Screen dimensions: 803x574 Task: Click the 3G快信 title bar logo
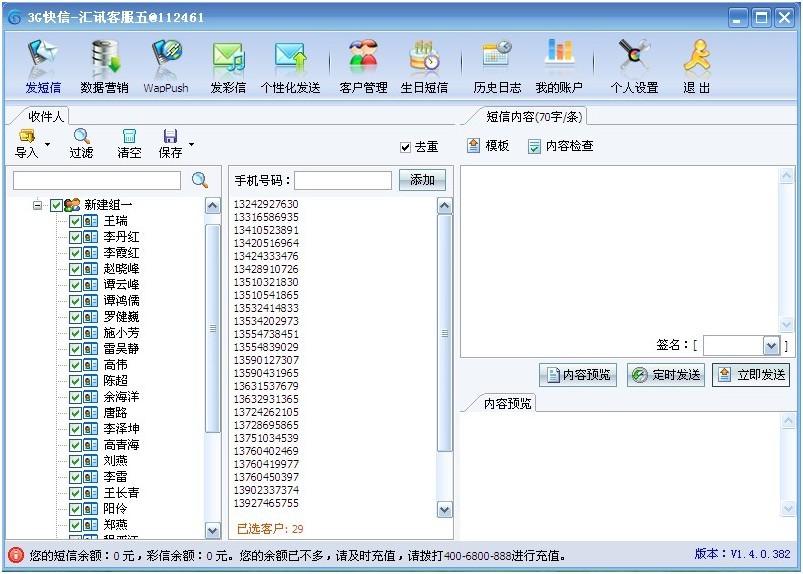click(14, 17)
